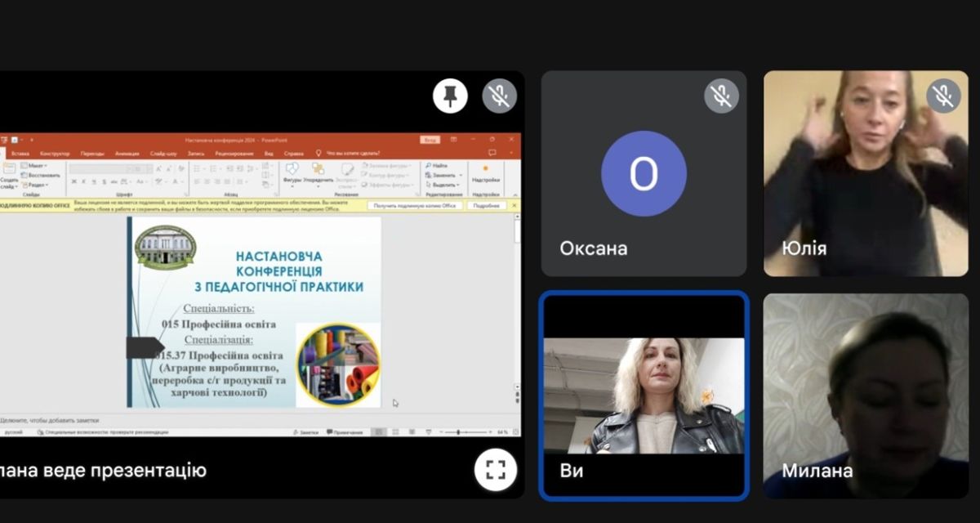Click the Упорядочить arrange icon
This screenshot has height=523, width=980.
click(318, 168)
